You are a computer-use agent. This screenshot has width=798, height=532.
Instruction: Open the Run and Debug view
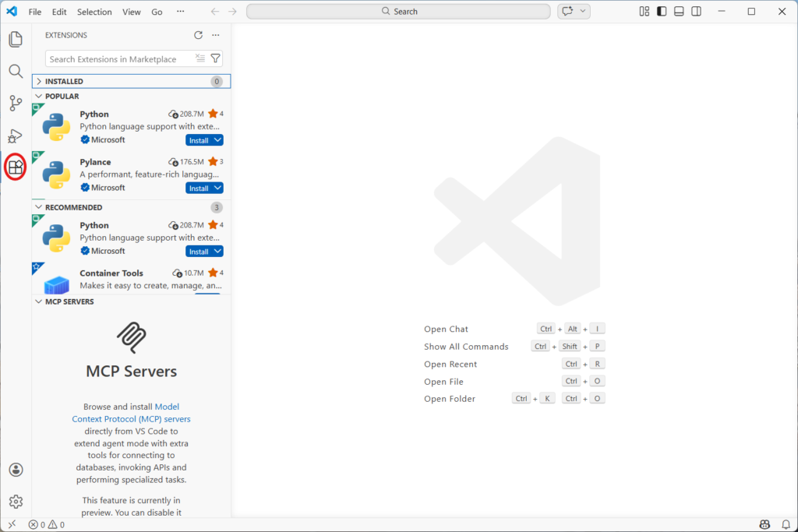pyautogui.click(x=16, y=136)
